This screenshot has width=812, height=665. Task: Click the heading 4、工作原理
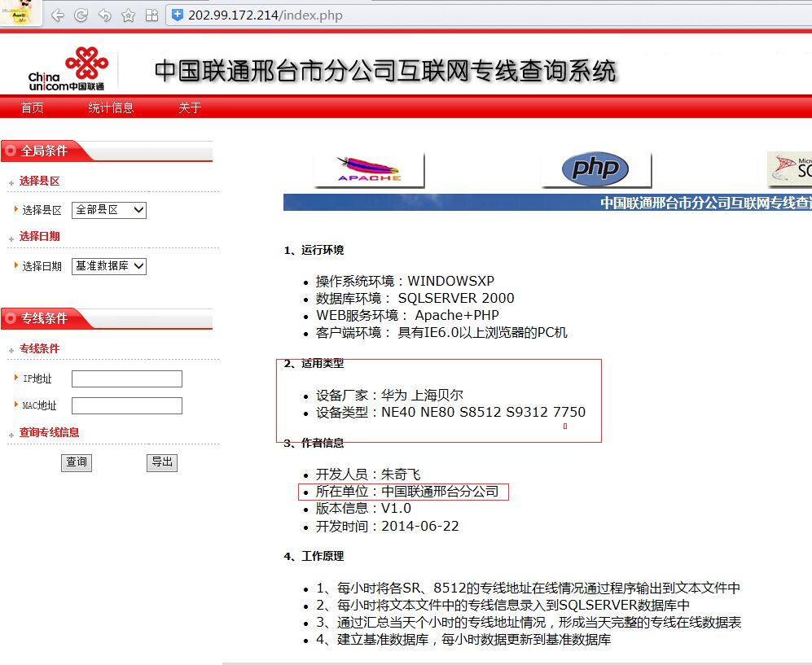pos(314,556)
